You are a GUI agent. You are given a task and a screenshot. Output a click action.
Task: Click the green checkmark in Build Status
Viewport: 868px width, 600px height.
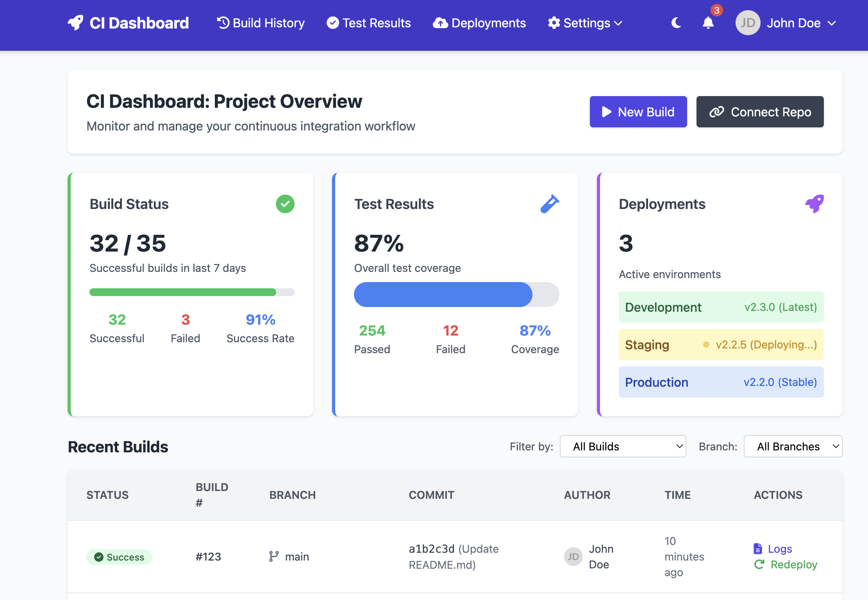click(285, 204)
